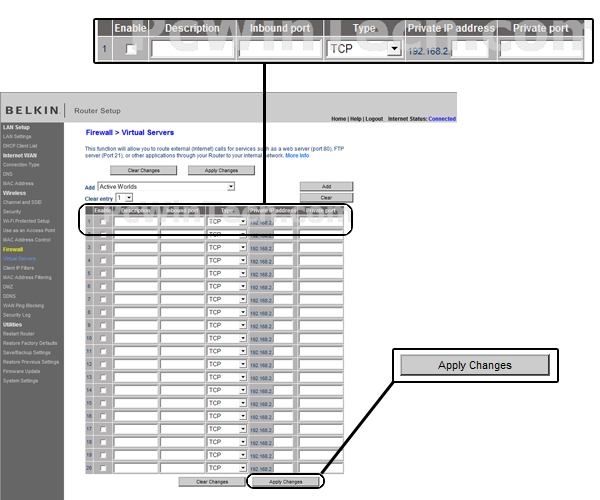Click the Home link in header
Image resolution: width=600 pixels, height=500 pixels.
[x=338, y=119]
